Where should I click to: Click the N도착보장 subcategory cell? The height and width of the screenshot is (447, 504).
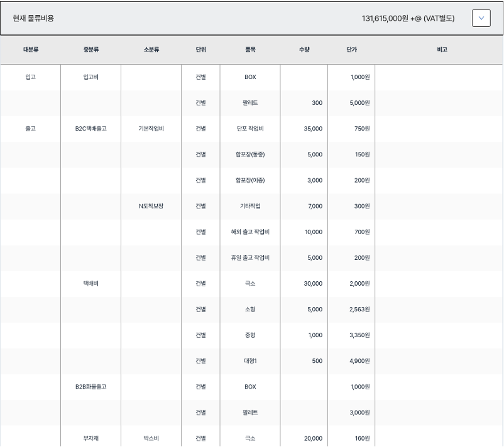coord(151,206)
